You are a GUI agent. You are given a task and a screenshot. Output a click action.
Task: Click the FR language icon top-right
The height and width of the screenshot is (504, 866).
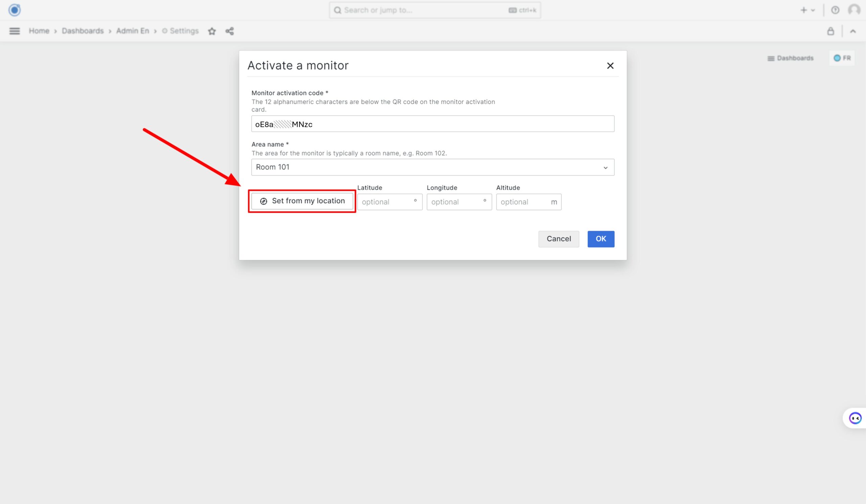point(843,57)
